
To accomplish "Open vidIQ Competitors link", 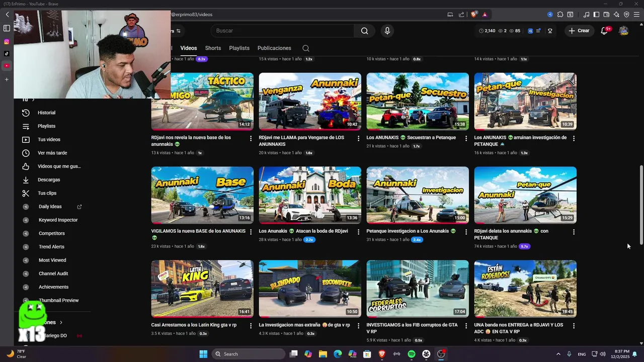I will point(53,233).
